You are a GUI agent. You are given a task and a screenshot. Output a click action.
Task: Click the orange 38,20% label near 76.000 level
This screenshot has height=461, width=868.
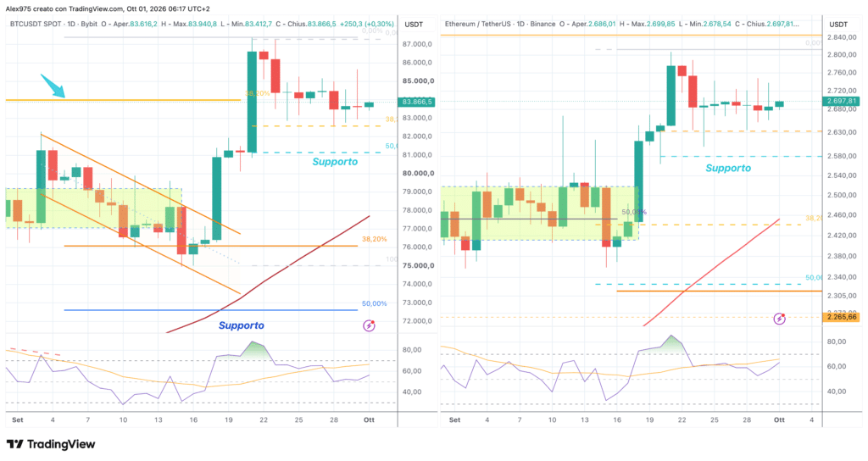pyautogui.click(x=374, y=239)
